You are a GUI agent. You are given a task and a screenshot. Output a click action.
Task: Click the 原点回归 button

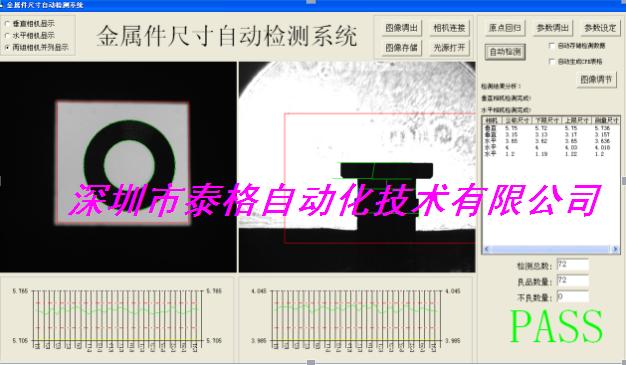[x=505, y=28]
